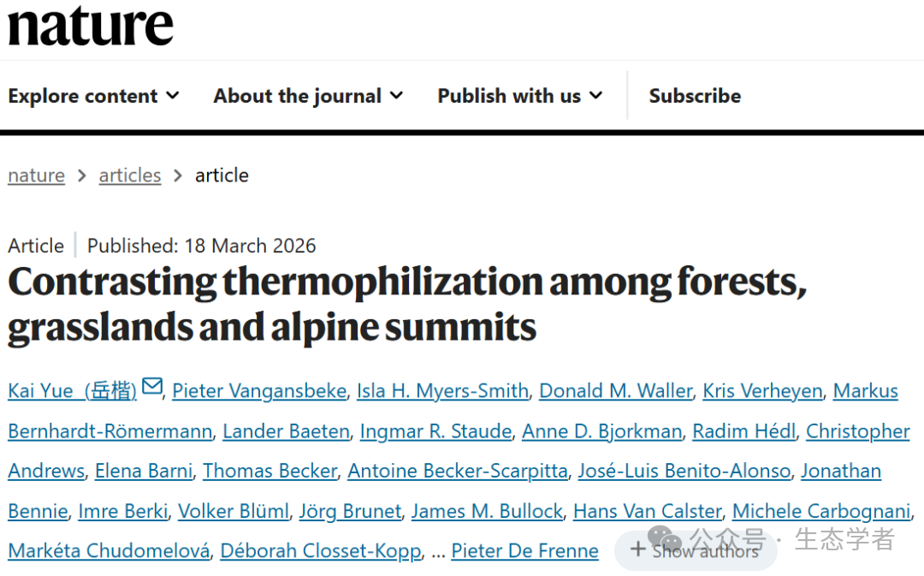Viewport: 924px width, 576px height.
Task: Open the articles breadcrumb link
Action: (x=130, y=175)
